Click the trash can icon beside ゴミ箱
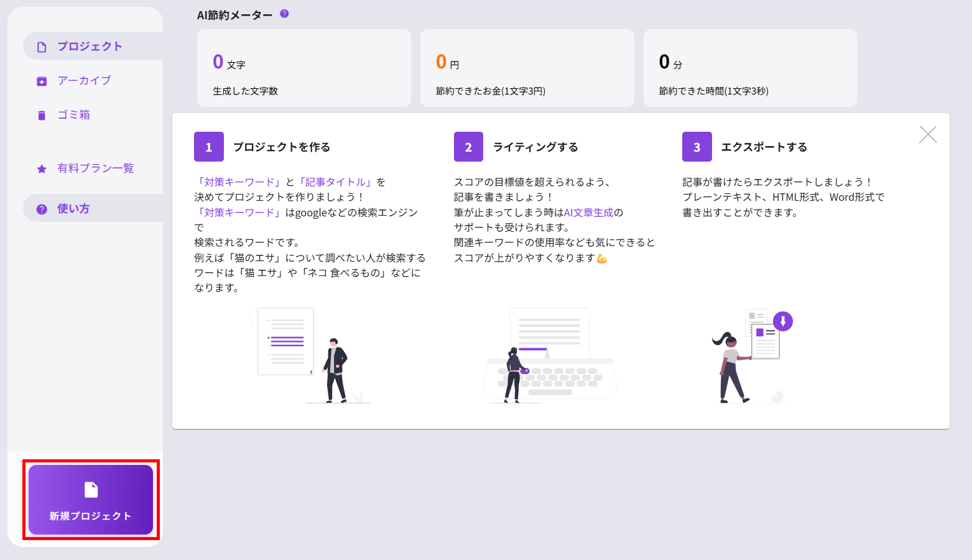The height and width of the screenshot is (560, 972). tap(42, 116)
